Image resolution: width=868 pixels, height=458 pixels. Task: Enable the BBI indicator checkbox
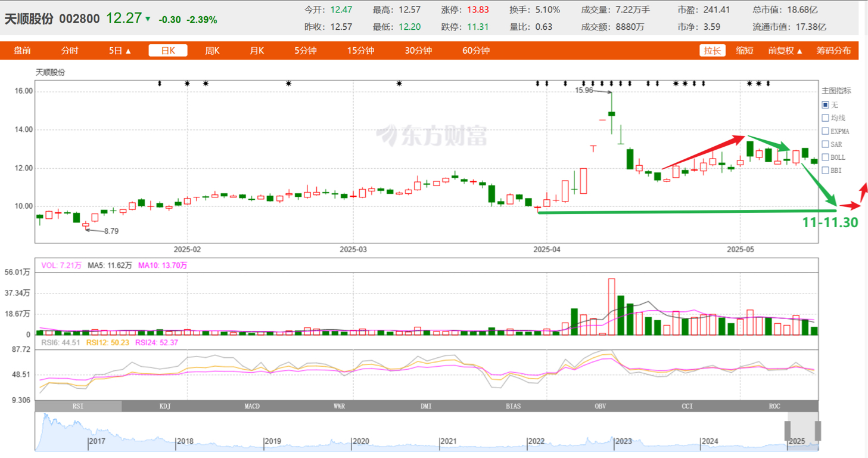point(825,171)
